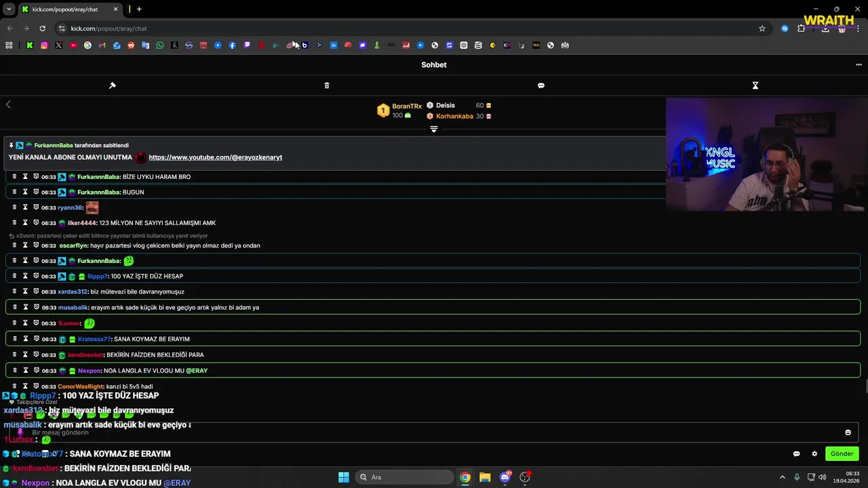Open the tab search dropdown arrow
The height and width of the screenshot is (488, 868).
(x=9, y=9)
